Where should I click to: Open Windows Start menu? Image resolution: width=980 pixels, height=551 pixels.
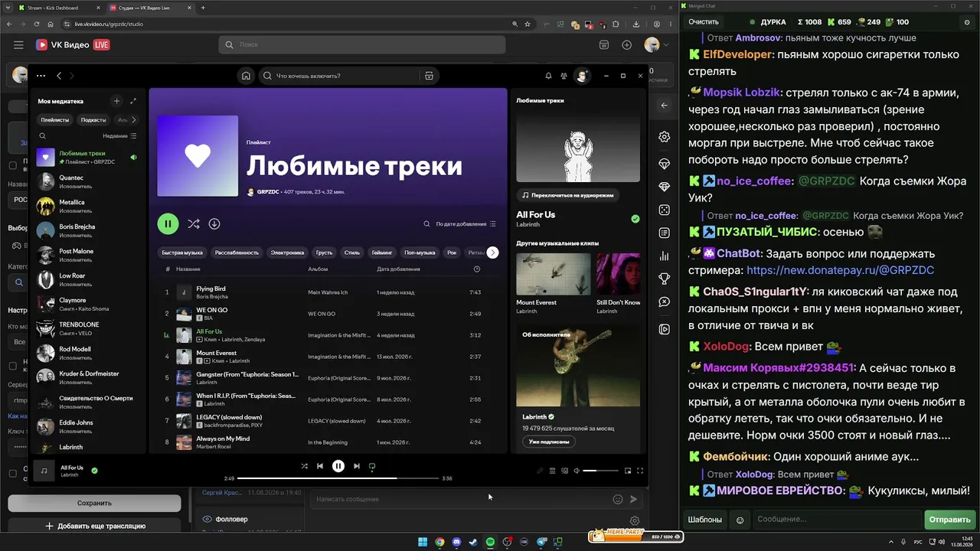pyautogui.click(x=423, y=542)
